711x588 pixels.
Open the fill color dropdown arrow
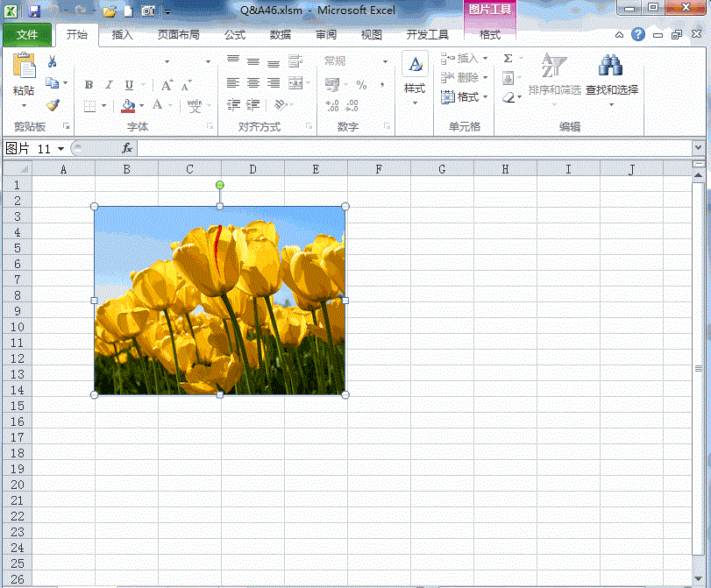[x=142, y=106]
